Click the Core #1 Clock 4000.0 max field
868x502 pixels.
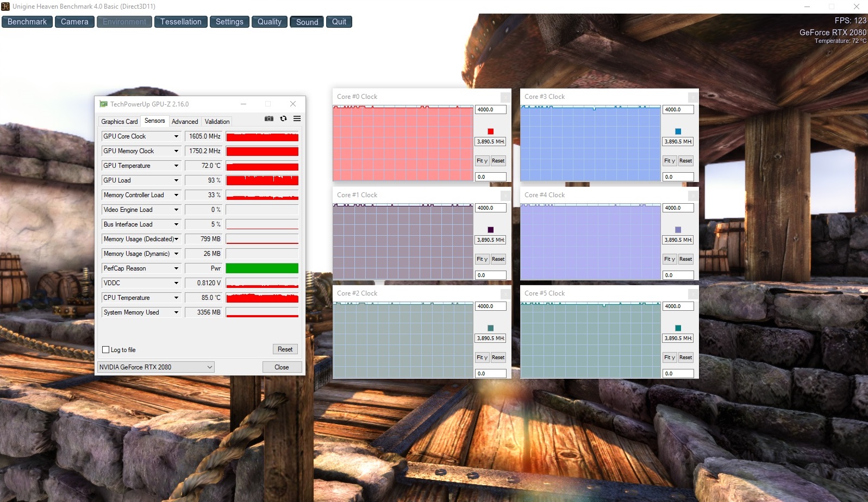[x=491, y=208]
